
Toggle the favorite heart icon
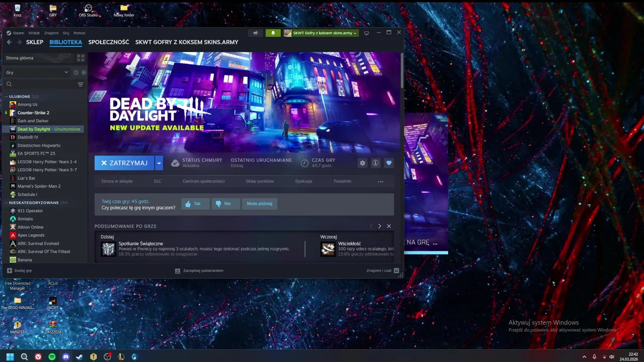point(388,163)
